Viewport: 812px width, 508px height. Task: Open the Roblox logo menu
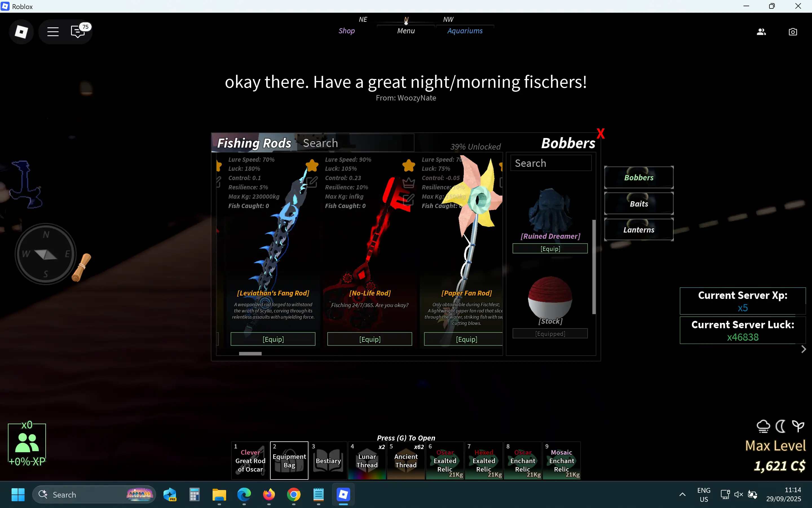(x=21, y=32)
